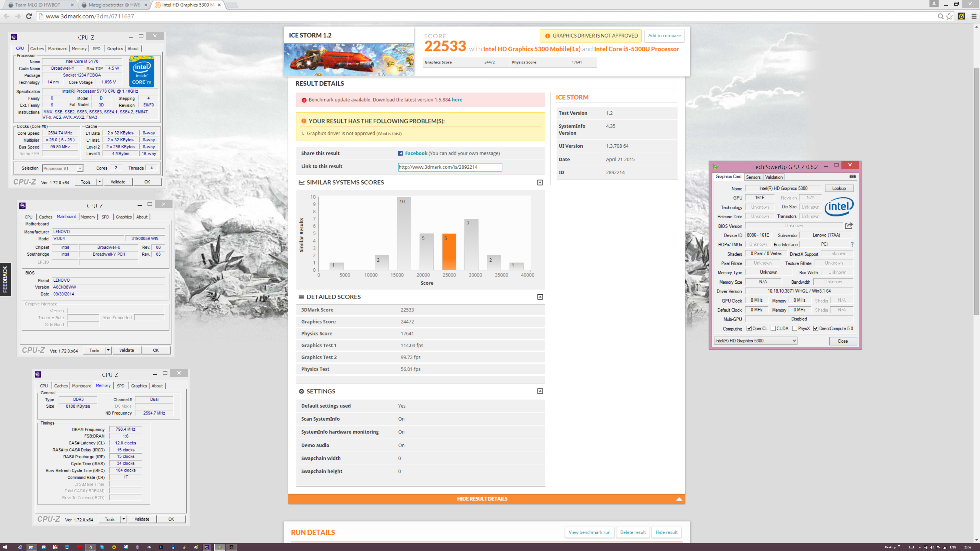Follow the 'here' benchmark update link
Viewport: 980px width, 551px height.
[457, 100]
